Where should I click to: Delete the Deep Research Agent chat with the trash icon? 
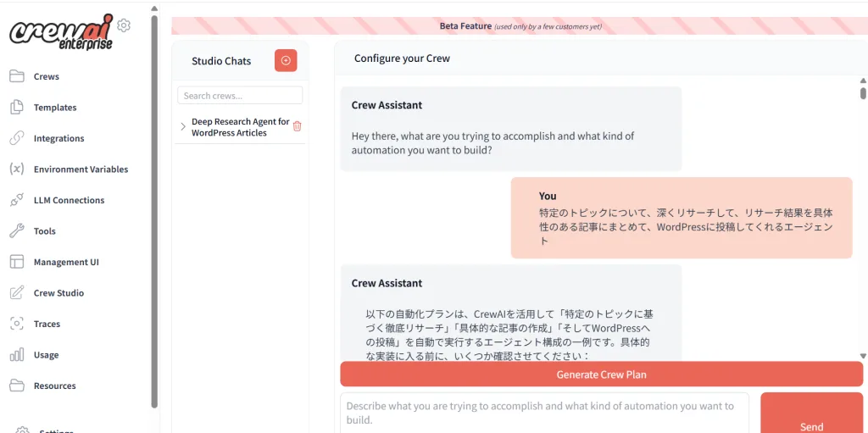298,126
